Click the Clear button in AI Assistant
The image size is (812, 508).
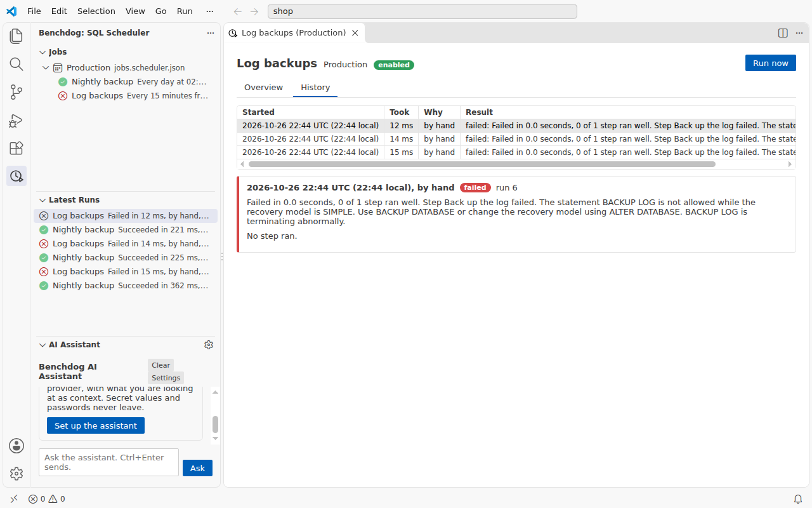(160, 365)
